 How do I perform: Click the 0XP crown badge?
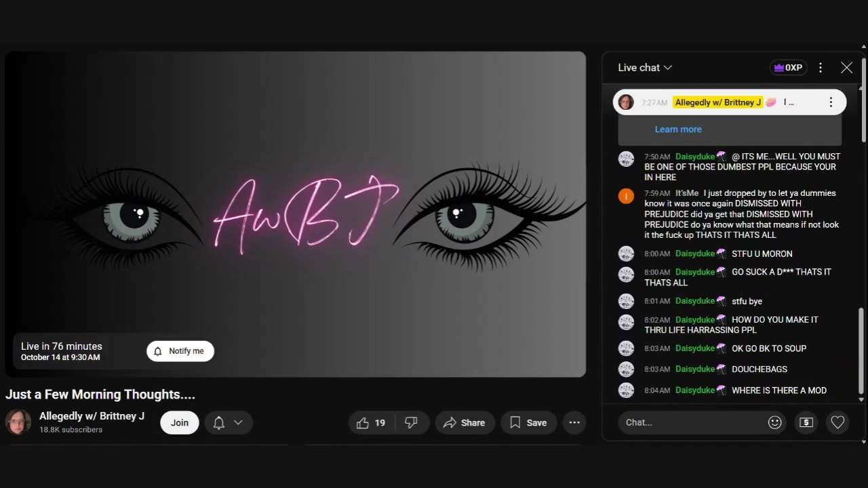click(x=788, y=68)
